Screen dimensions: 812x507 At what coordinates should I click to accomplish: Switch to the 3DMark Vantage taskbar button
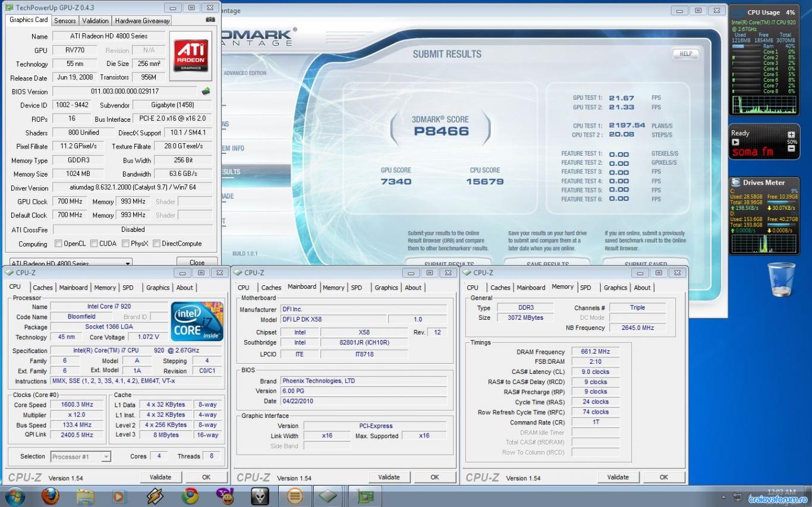click(295, 496)
